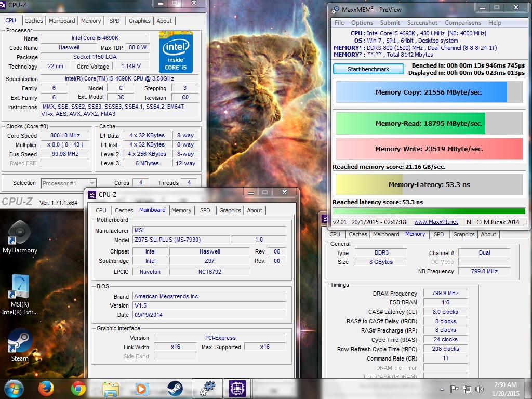Switch to Memory tab in Mainboard CPU-Z window

coord(181,210)
